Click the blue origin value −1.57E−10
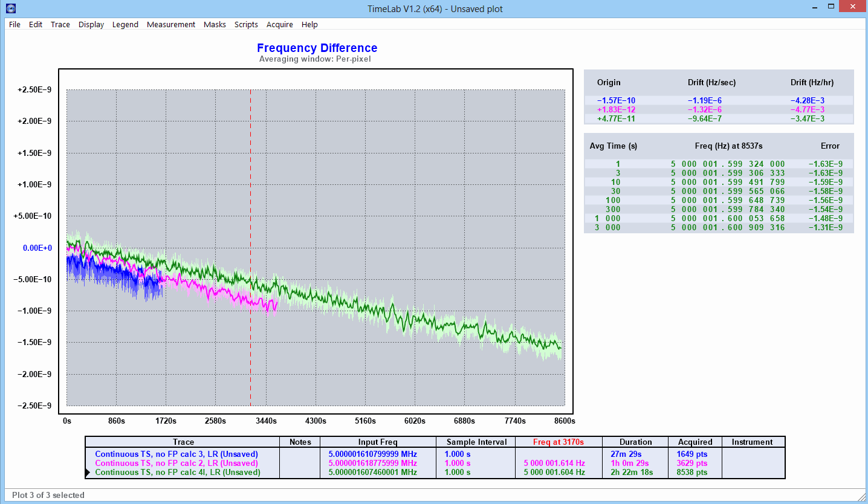 [616, 100]
